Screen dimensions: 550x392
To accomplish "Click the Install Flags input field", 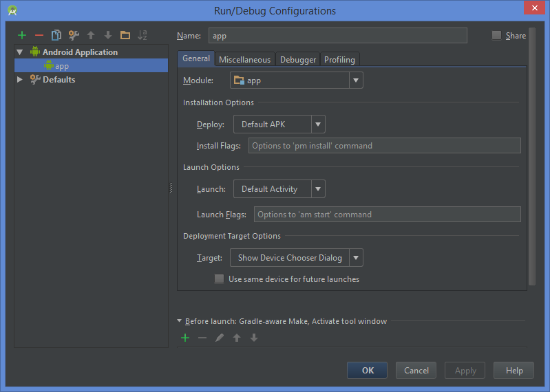I will tap(384, 145).
